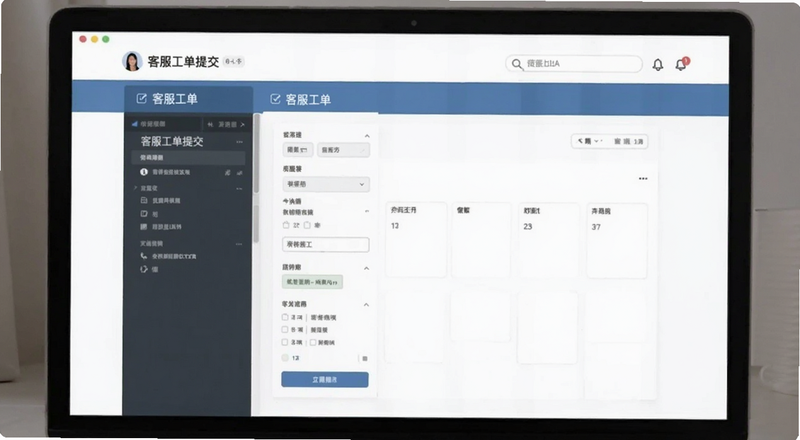Select the highlighted sidebar row under 客服工单提交

click(188, 158)
